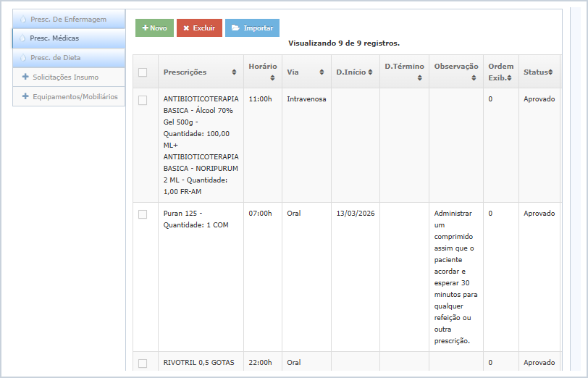Click the blue Importar button
This screenshot has width=588, height=378.
(x=252, y=28)
